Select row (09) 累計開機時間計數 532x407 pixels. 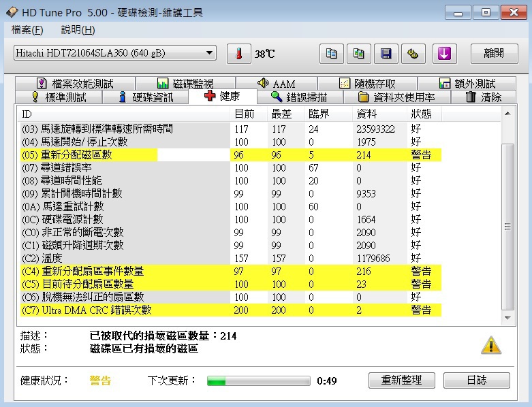point(231,193)
